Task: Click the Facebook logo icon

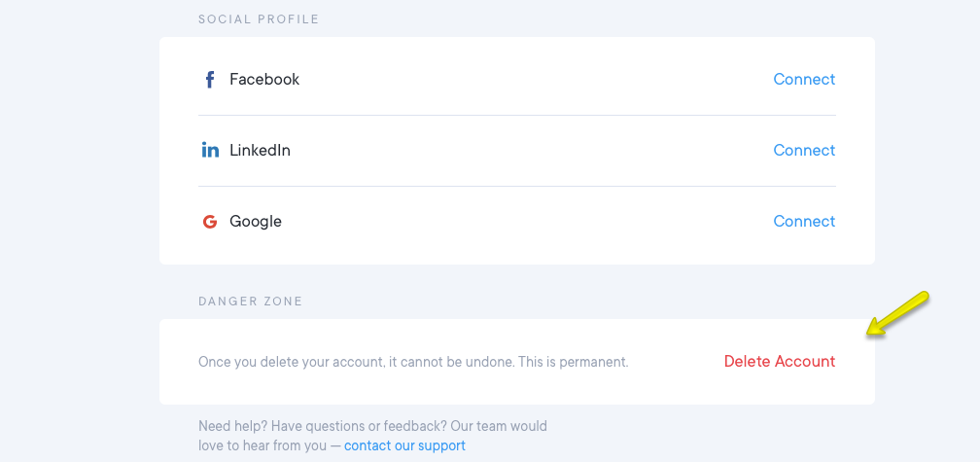Action: (x=210, y=80)
